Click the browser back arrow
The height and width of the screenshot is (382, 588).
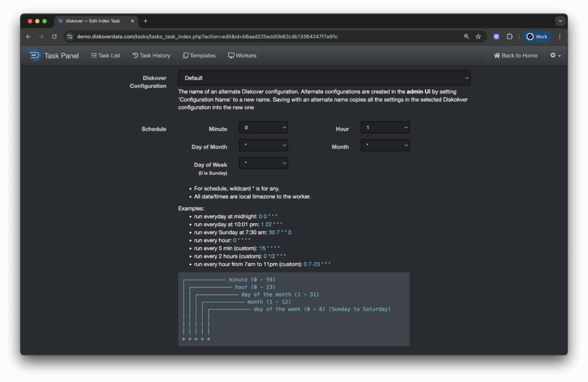tap(29, 36)
